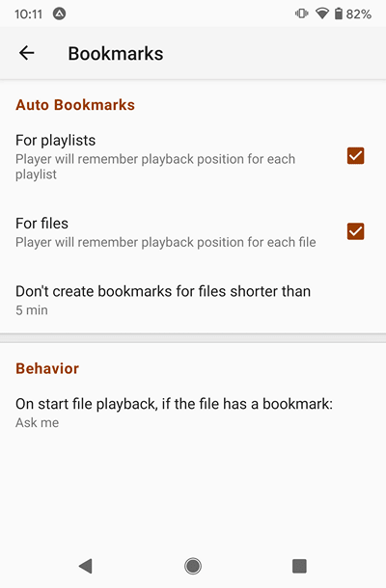
Task: Tap the Auto Bookmarks section header
Action: [x=75, y=105]
